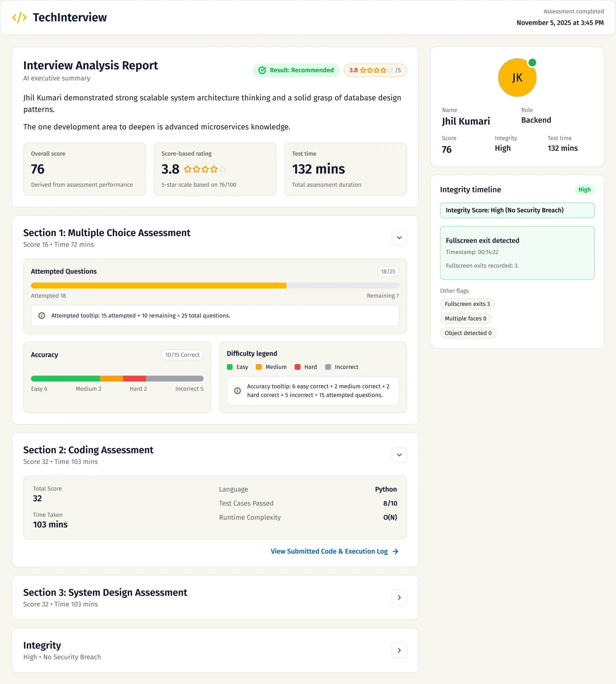Click the O(N) runtime complexity value

pos(390,517)
